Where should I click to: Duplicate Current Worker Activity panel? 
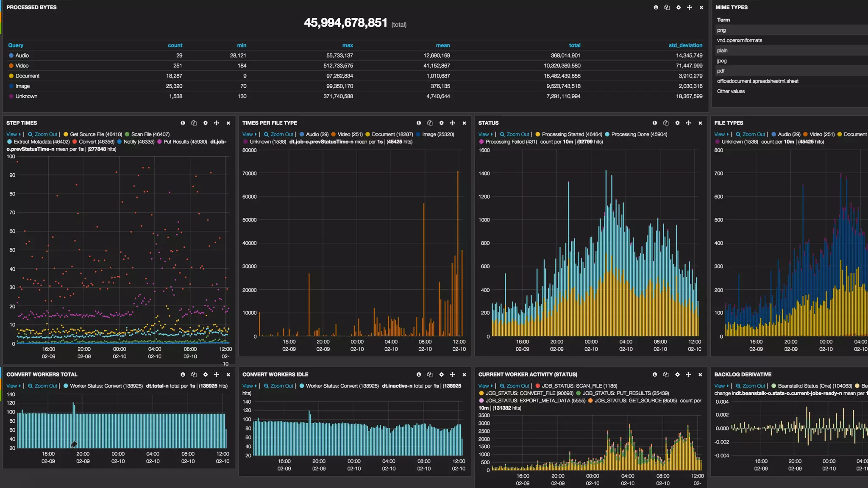point(666,374)
